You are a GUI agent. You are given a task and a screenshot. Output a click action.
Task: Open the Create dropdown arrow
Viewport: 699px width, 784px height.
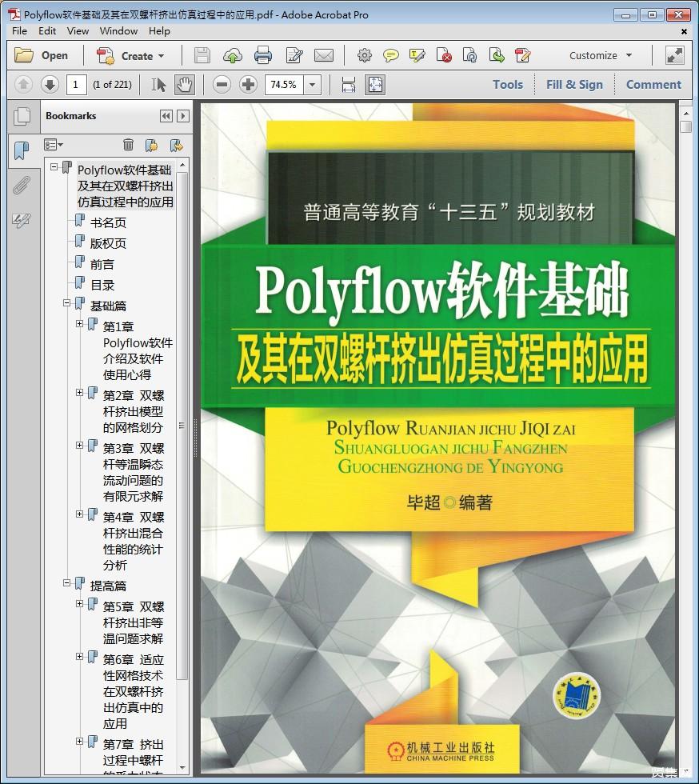click(161, 56)
